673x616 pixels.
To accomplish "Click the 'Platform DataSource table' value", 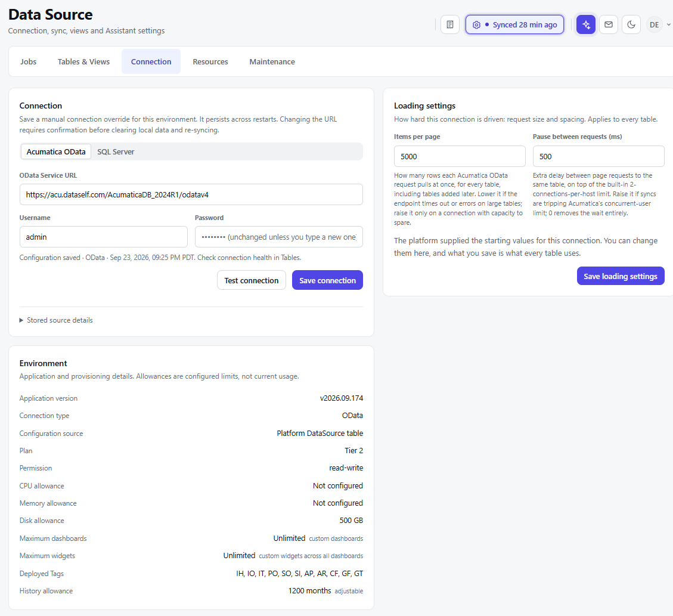I will pyautogui.click(x=320, y=433).
